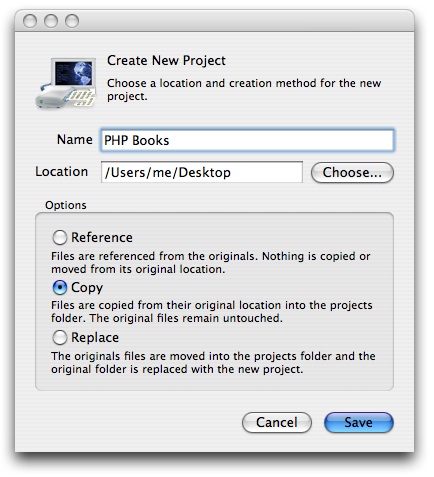
Task: Click the Save button
Action: pos(359,422)
